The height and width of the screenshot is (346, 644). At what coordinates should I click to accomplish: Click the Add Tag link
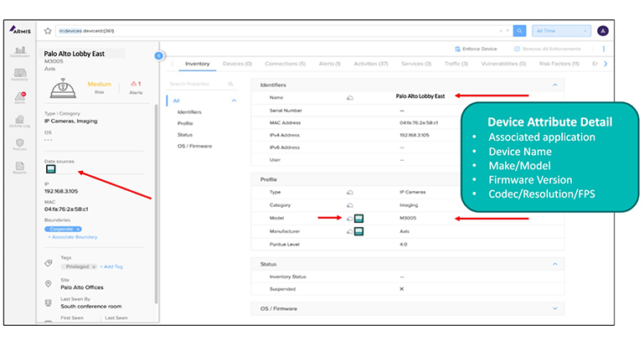(111, 266)
